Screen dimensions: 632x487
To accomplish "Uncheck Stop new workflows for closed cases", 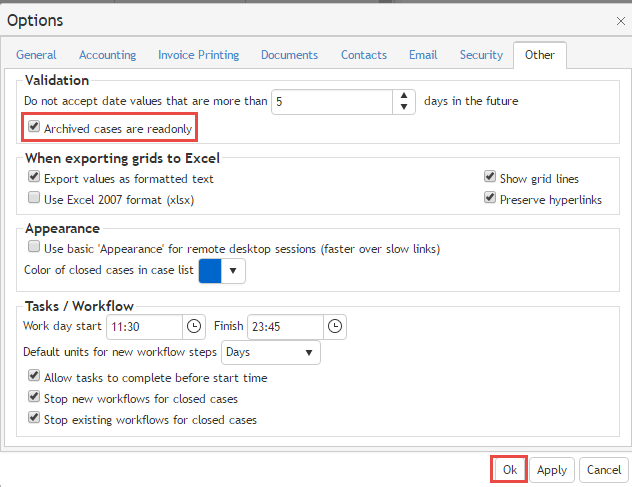I will (35, 399).
